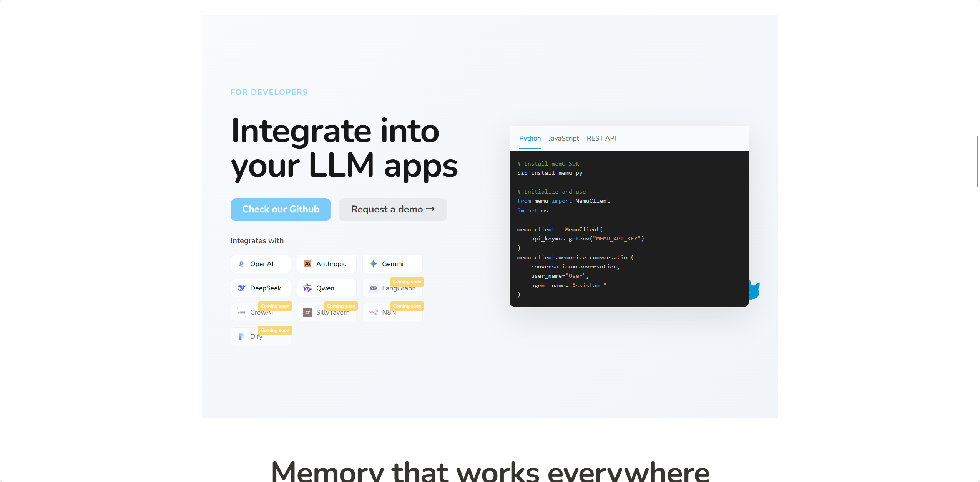The image size is (980, 482).
Task: Click the OpenAI logo icon
Action: [241, 264]
